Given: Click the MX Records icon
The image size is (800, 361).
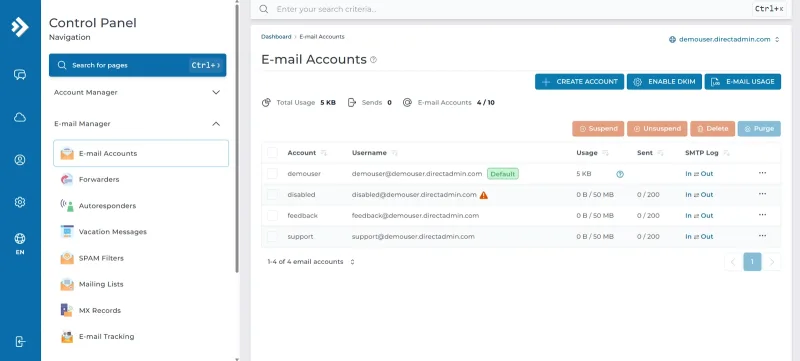Looking at the screenshot, I should (x=67, y=310).
